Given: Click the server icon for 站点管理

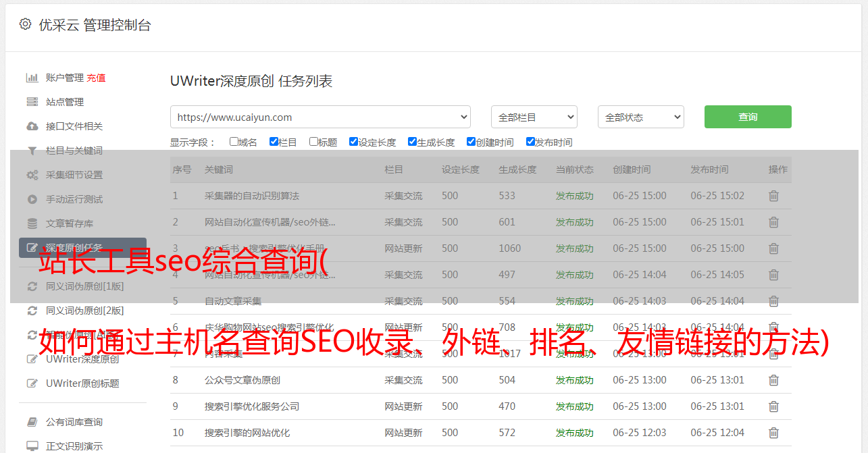Looking at the screenshot, I should coord(32,102).
